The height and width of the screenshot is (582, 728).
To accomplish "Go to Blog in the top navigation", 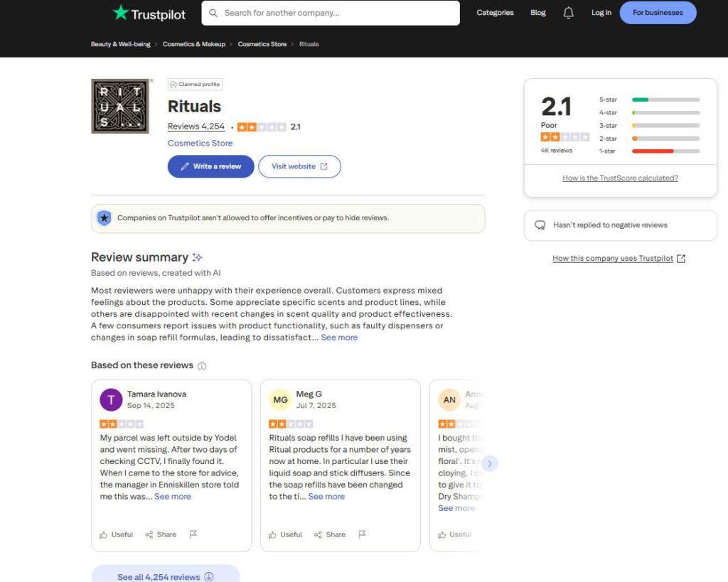I will click(538, 13).
